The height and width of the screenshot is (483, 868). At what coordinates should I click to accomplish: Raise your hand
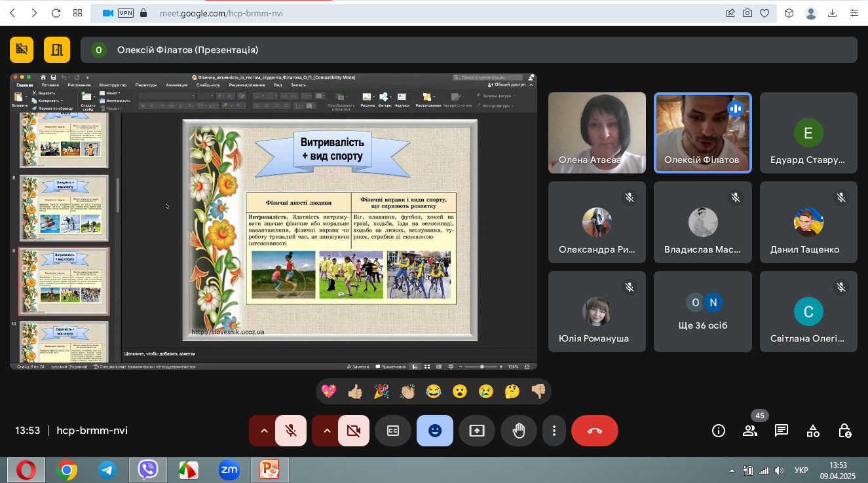click(x=519, y=431)
